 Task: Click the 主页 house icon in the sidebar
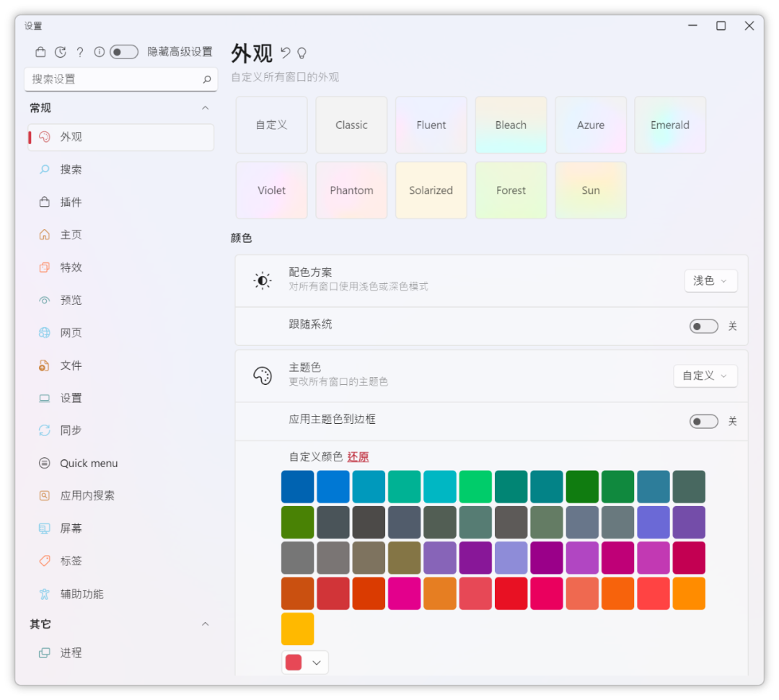tap(44, 234)
